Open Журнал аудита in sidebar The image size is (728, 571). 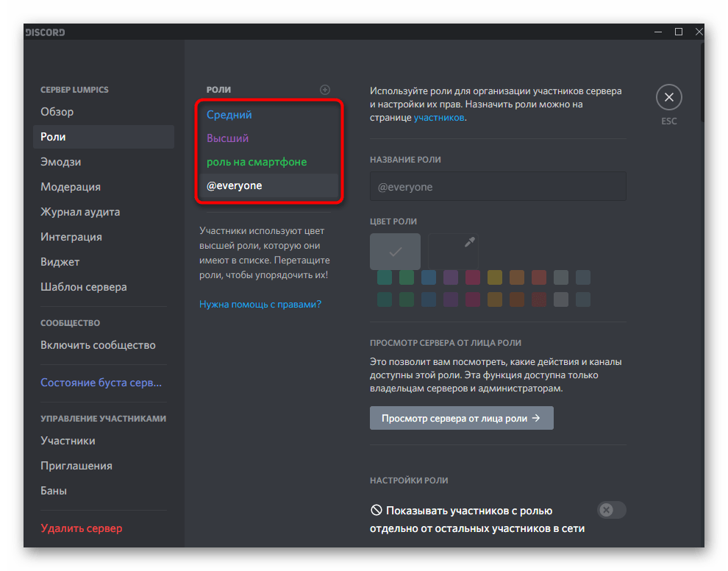[x=80, y=212]
